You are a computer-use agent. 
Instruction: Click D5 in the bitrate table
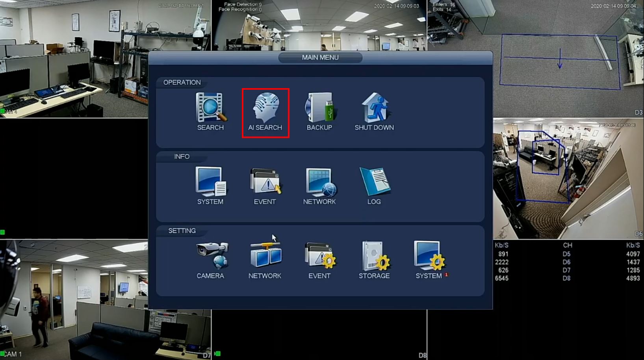click(x=566, y=254)
